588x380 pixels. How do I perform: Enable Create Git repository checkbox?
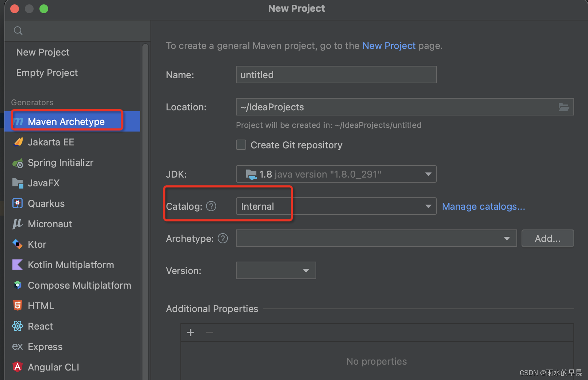(x=241, y=145)
